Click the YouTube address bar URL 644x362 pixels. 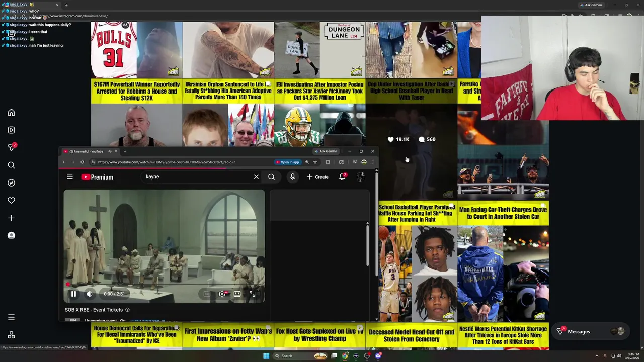click(167, 162)
